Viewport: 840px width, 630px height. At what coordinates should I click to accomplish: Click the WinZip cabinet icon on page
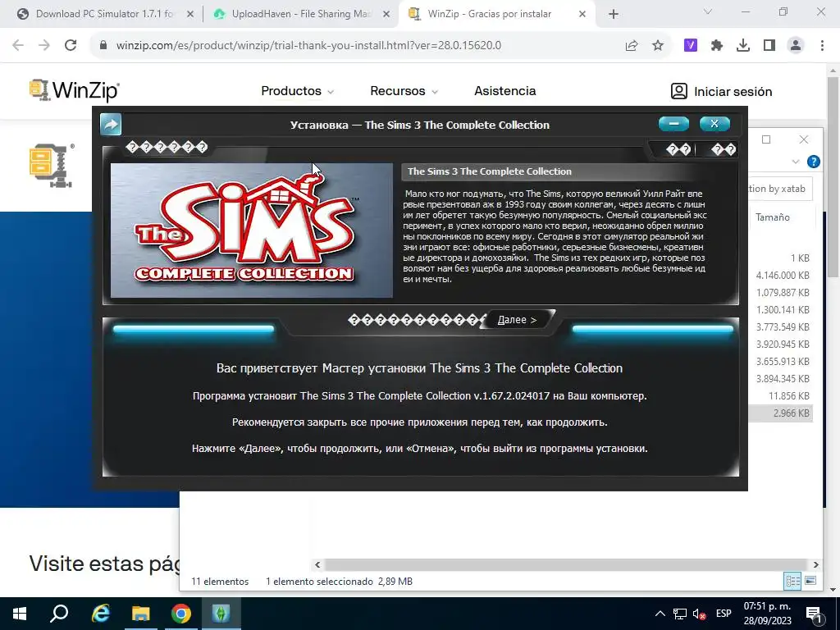click(52, 165)
